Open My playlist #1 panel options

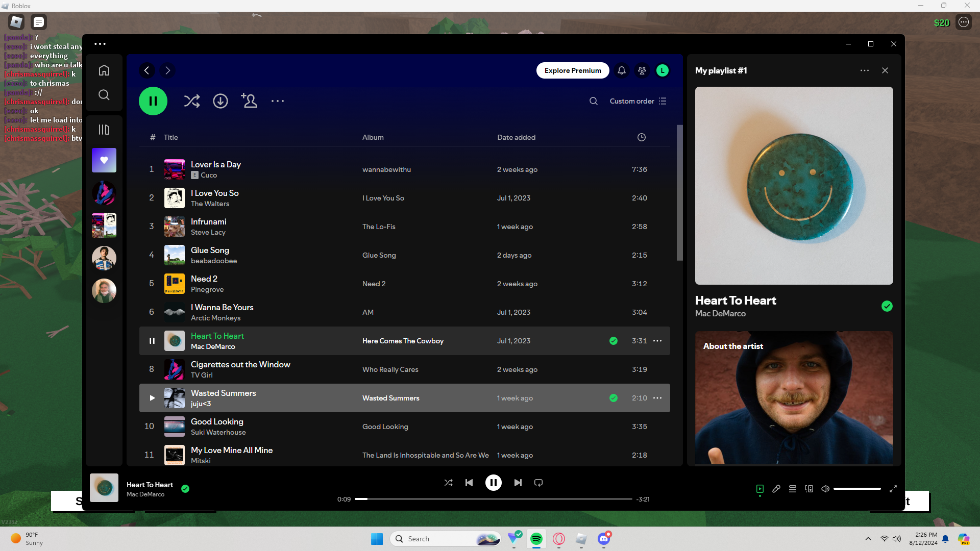[864, 70]
